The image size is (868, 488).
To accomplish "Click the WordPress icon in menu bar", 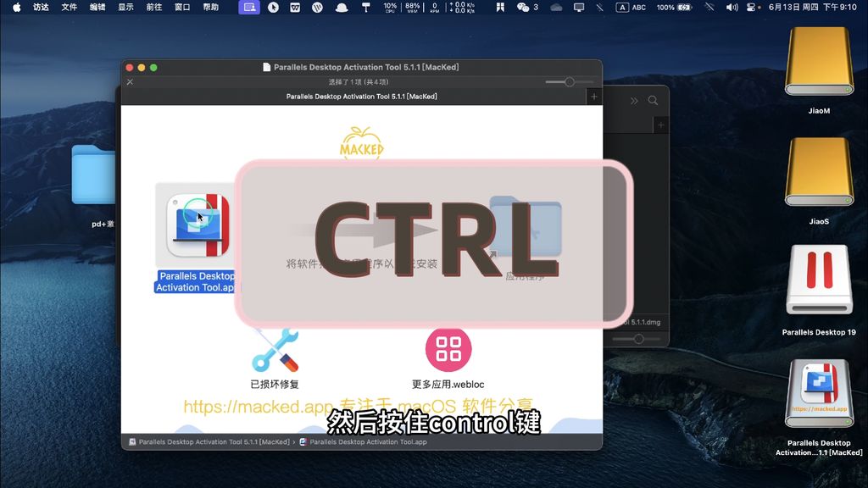I will pyautogui.click(x=317, y=7).
